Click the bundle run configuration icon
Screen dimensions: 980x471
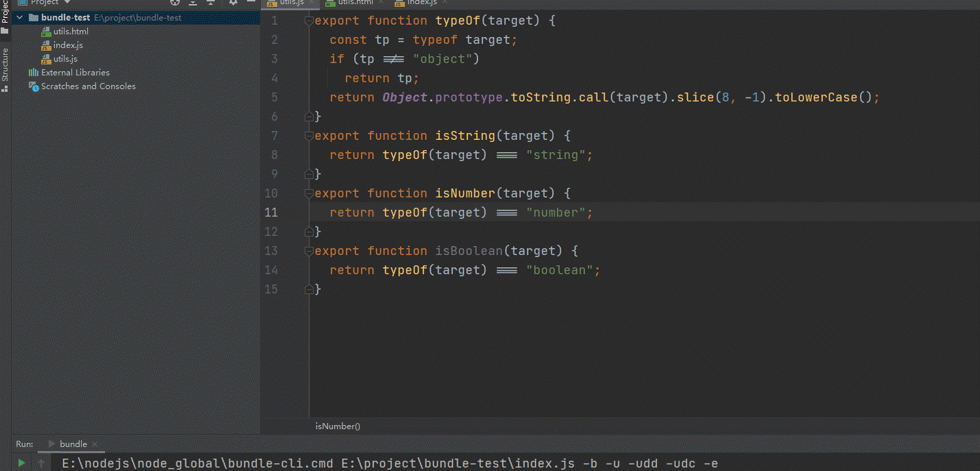point(52,444)
